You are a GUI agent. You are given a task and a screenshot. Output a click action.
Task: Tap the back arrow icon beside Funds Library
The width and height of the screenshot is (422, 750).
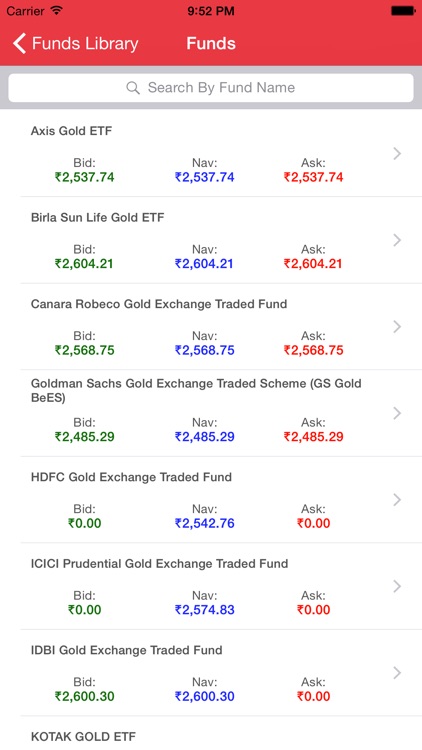coord(19,44)
